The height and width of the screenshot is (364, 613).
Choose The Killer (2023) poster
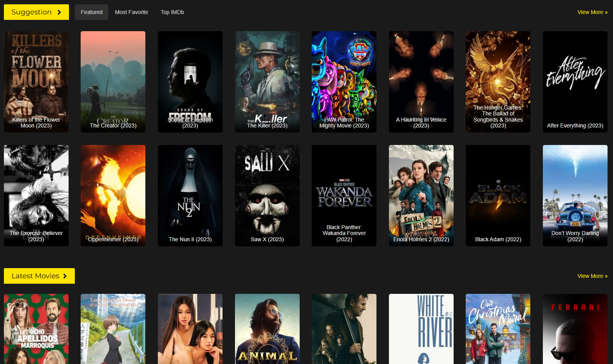click(x=267, y=81)
